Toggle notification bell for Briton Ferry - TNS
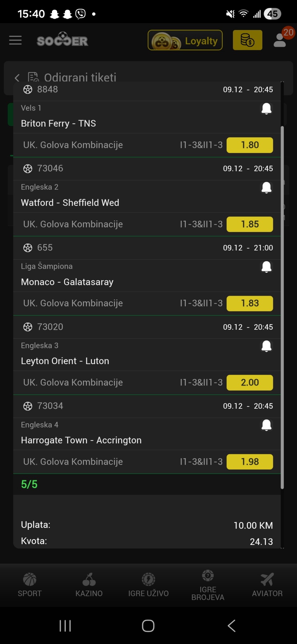Image resolution: width=297 pixels, height=644 pixels. pyautogui.click(x=266, y=108)
